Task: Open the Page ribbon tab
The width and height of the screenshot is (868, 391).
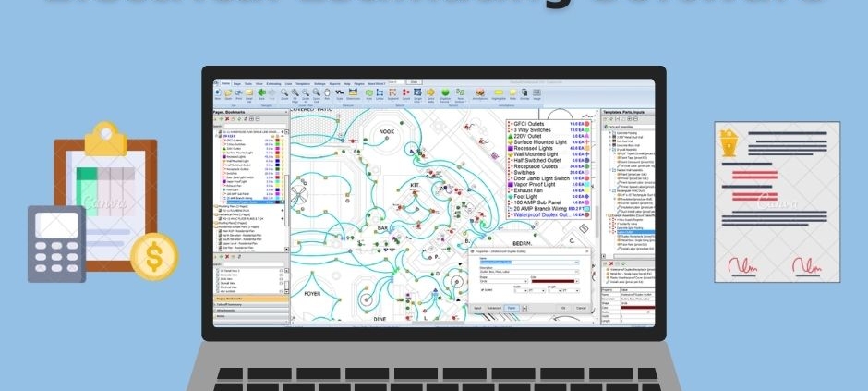Action: click(237, 83)
